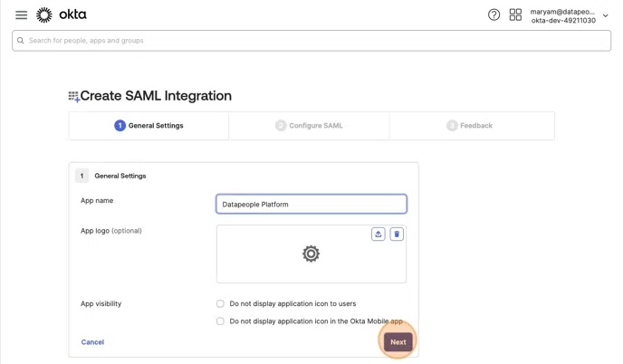Image resolution: width=623 pixels, height=364 pixels.
Task: Focus the App name text field
Action: click(311, 205)
